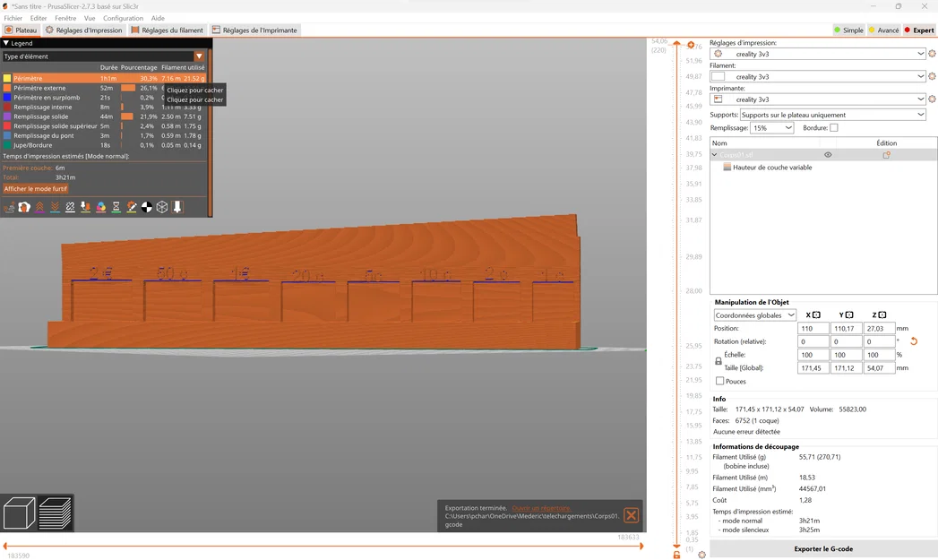938x560 pixels.
Task: Click Rotation Z input field
Action: point(879,341)
